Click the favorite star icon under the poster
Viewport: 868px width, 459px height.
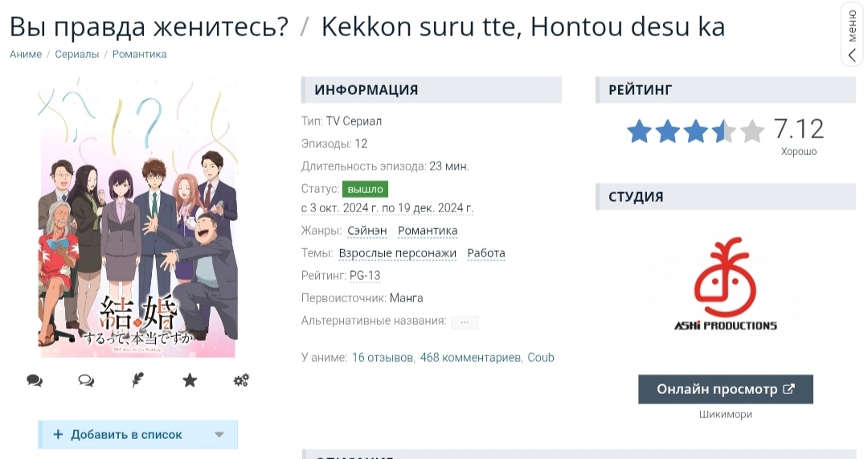[x=190, y=380]
